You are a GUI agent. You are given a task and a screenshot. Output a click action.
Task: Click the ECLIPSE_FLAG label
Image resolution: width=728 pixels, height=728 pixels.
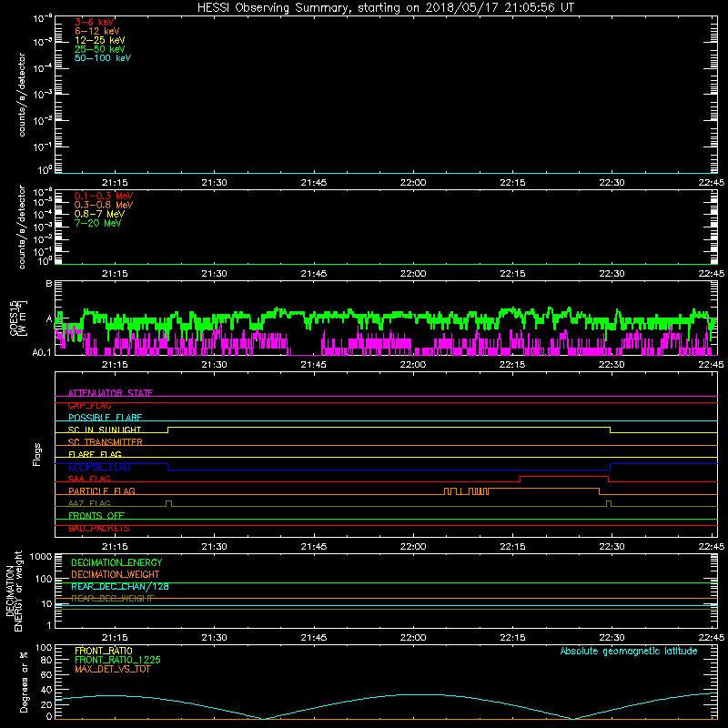pyautogui.click(x=99, y=467)
